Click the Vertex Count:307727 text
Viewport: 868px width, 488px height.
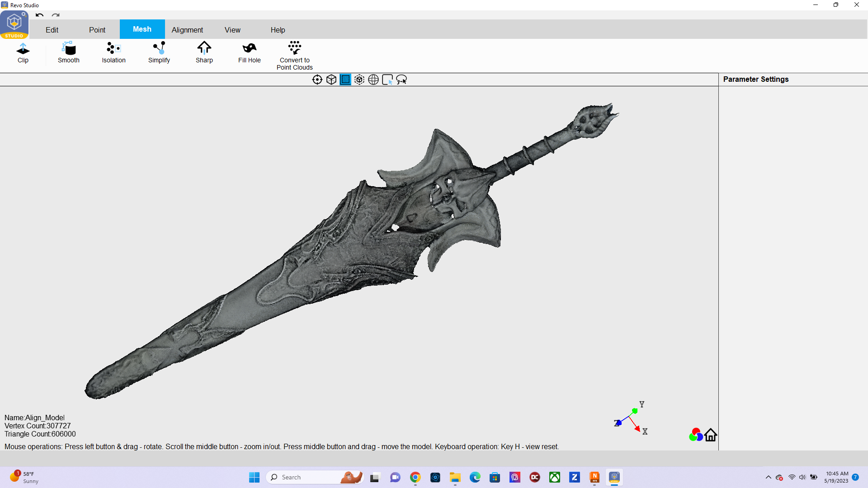point(38,426)
